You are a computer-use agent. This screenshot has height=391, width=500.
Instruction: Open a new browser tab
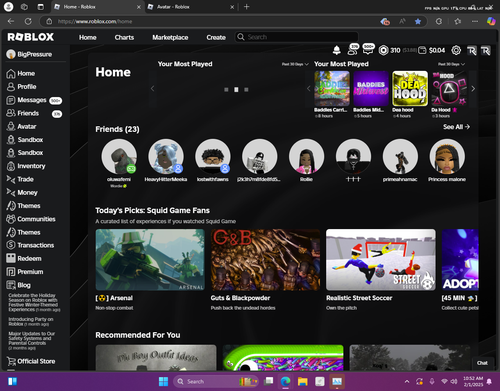point(247,7)
